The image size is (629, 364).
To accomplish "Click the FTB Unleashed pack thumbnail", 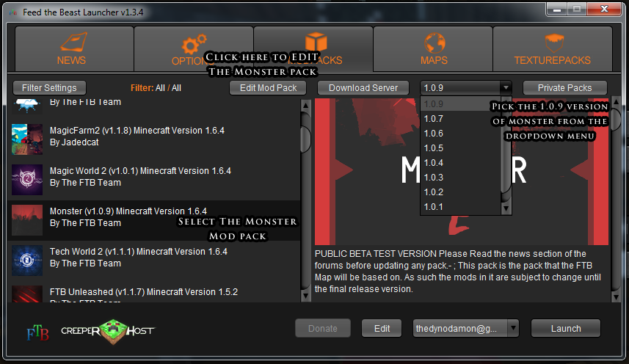I will (27, 294).
